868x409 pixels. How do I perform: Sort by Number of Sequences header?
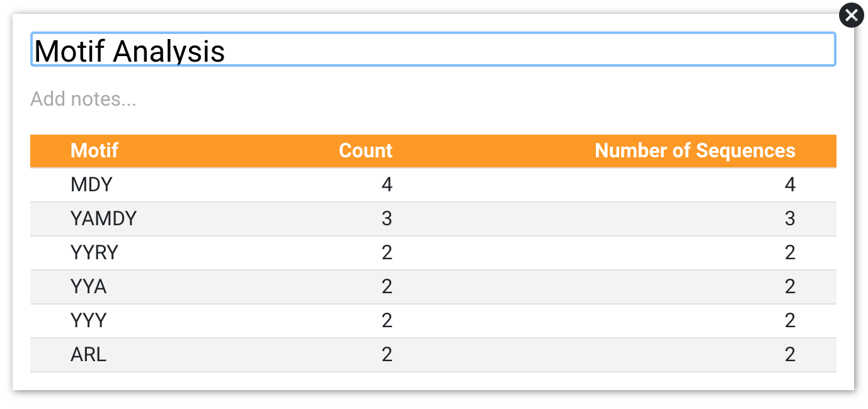pos(695,150)
